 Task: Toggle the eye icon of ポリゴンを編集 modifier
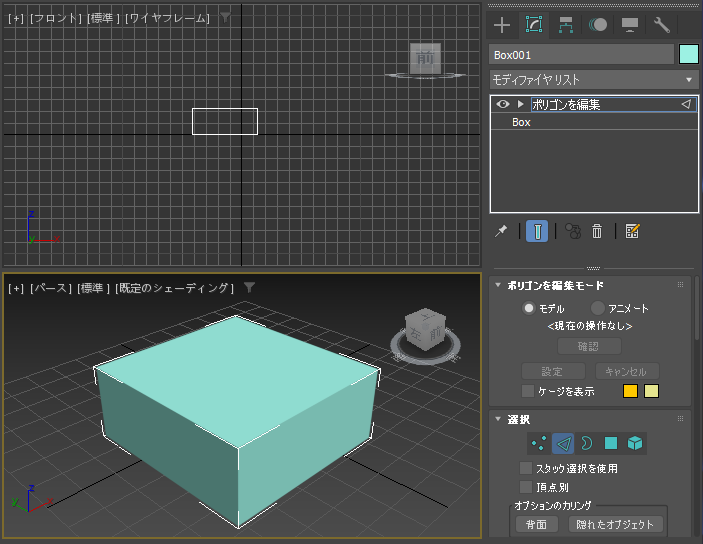[503, 104]
